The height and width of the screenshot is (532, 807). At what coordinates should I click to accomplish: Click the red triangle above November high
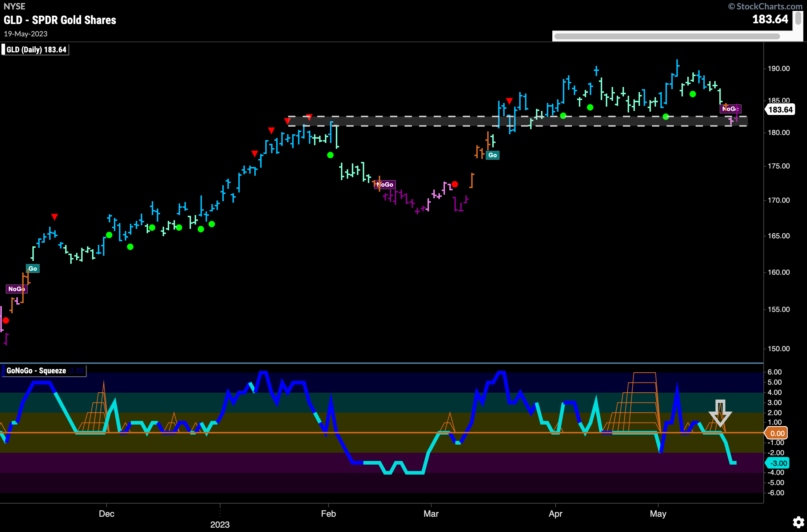click(55, 217)
